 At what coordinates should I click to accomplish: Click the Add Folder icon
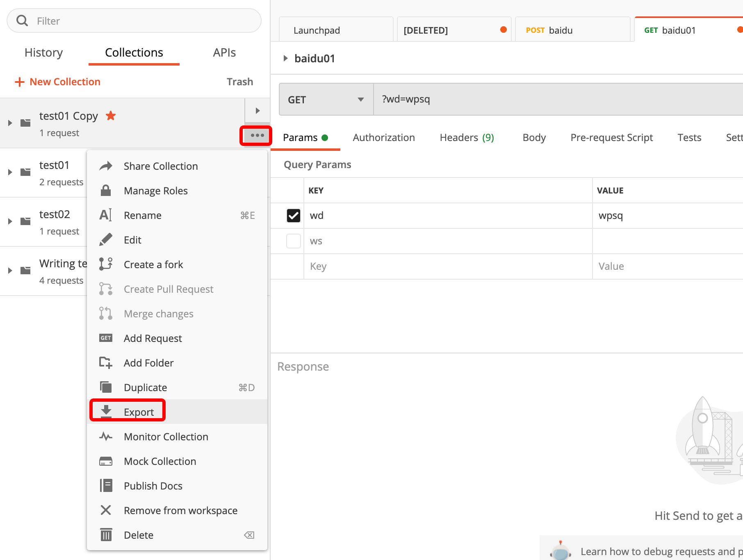click(106, 363)
